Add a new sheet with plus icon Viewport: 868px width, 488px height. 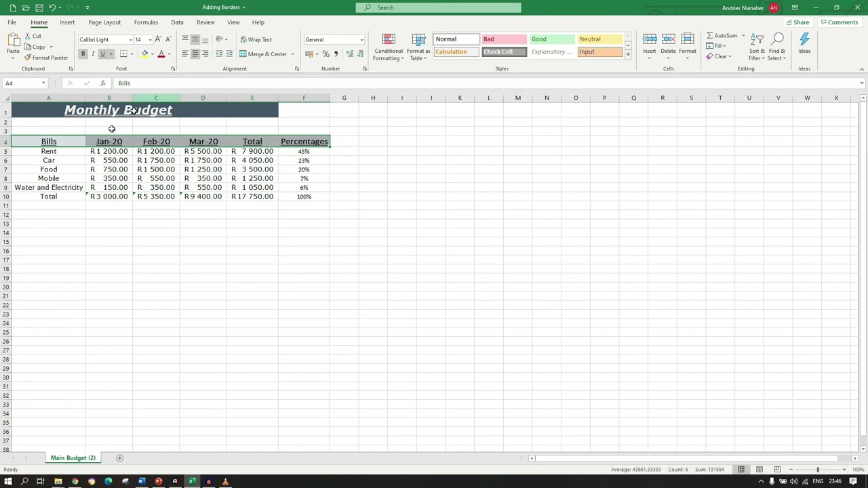[119, 458]
